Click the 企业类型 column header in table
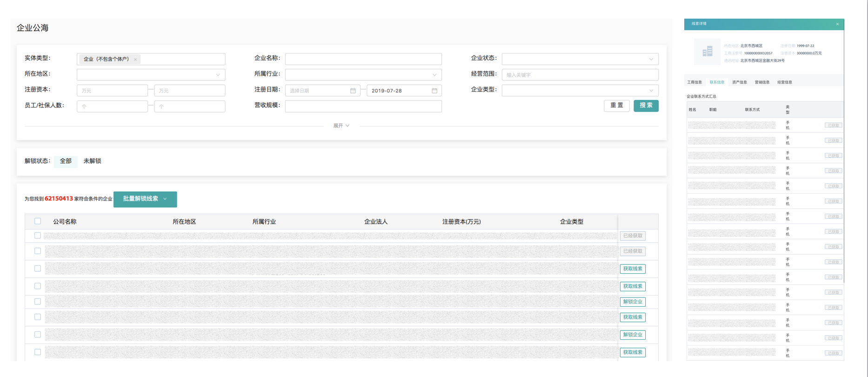 tap(572, 222)
